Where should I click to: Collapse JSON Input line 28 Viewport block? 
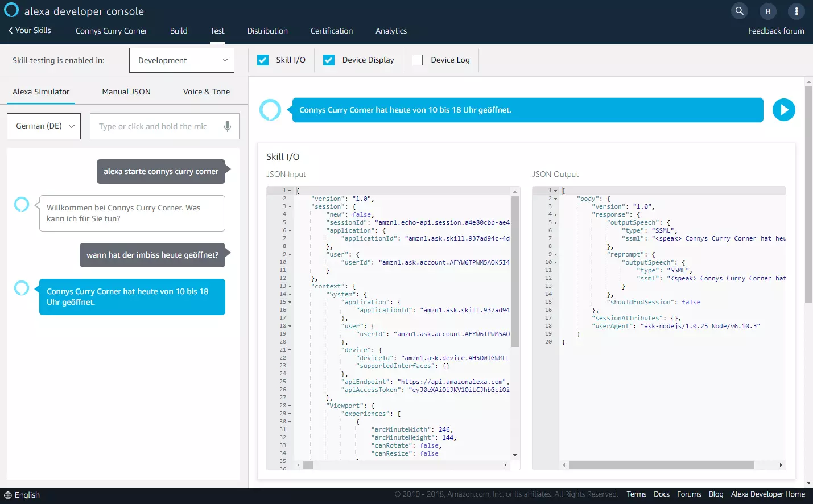[x=290, y=406]
